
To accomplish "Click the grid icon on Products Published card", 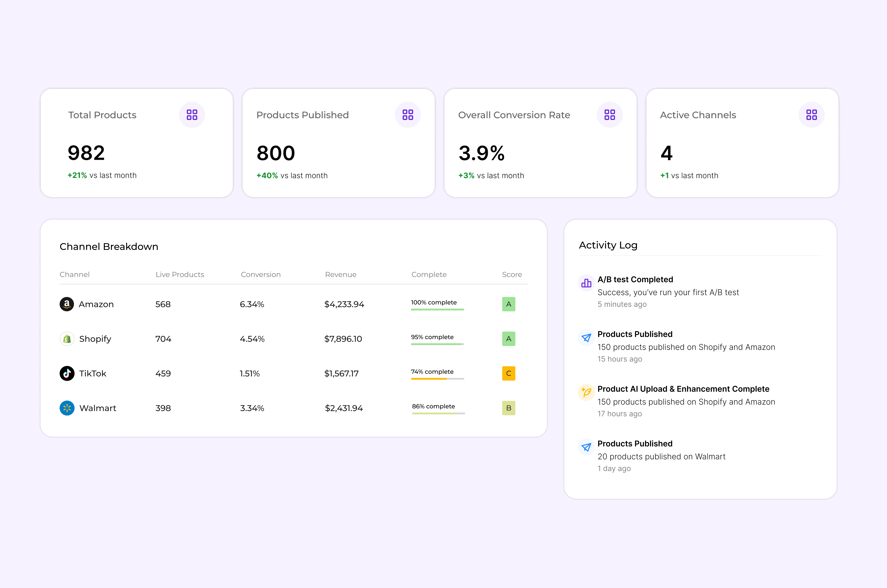I will (x=408, y=115).
